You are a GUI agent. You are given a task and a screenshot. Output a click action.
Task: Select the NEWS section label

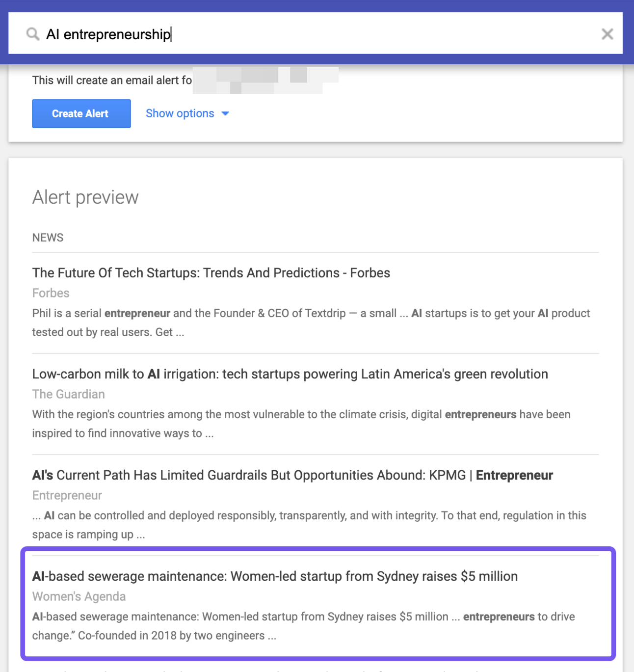(48, 238)
